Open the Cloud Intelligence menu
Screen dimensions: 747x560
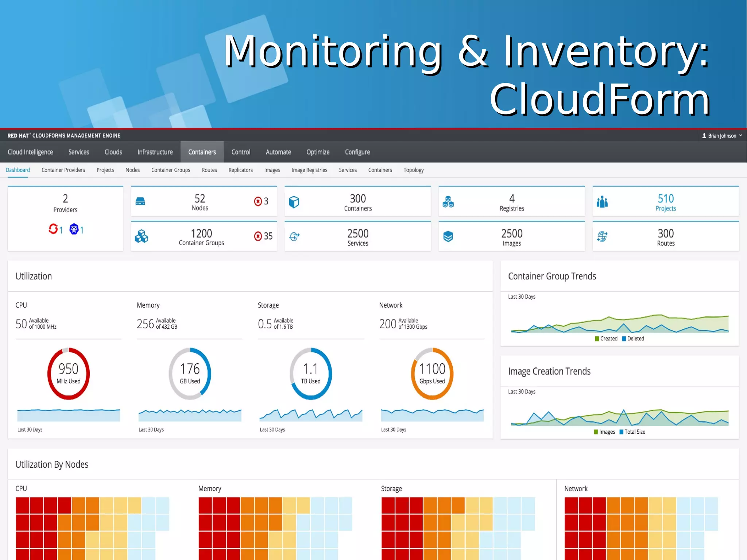pyautogui.click(x=30, y=152)
